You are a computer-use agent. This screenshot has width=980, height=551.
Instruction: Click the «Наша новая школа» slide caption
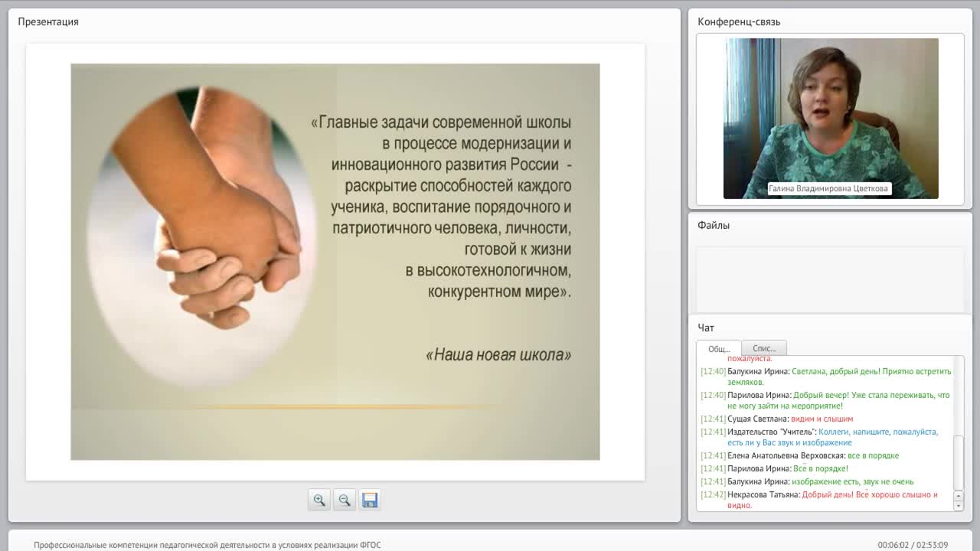498,355
